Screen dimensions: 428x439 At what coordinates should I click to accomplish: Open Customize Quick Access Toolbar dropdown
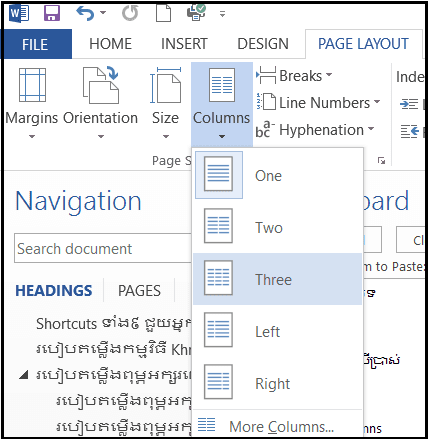pyautogui.click(x=222, y=14)
